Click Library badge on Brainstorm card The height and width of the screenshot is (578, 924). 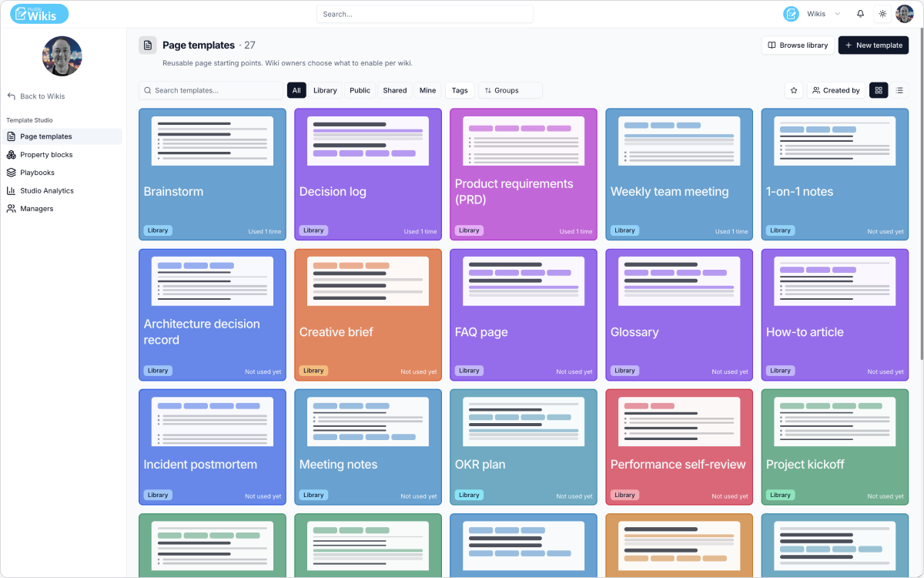158,230
